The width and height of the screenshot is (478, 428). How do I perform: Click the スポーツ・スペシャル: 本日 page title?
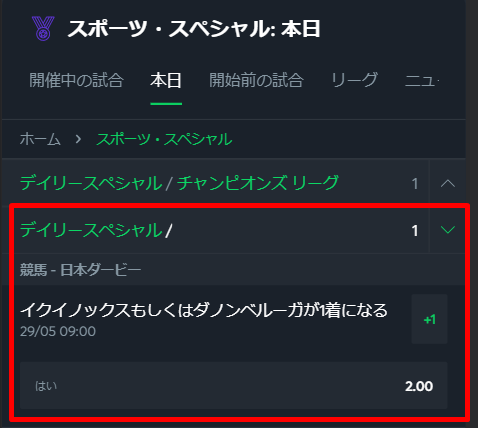pyautogui.click(x=194, y=29)
